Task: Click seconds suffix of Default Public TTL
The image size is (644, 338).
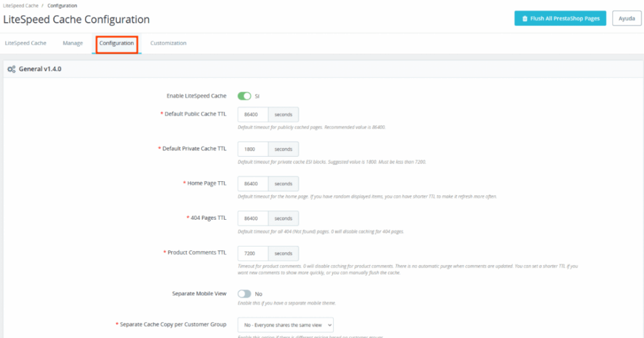Action: pos(284,115)
